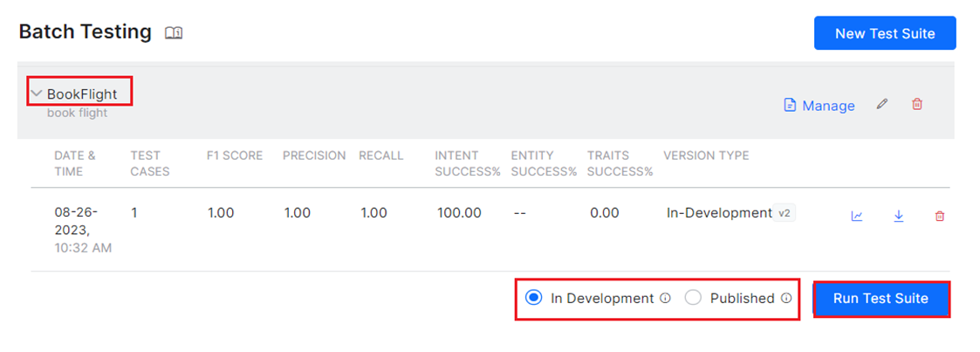Open the Manage link for BookFlight
Viewport: 980px width, 352px height.
click(x=828, y=106)
